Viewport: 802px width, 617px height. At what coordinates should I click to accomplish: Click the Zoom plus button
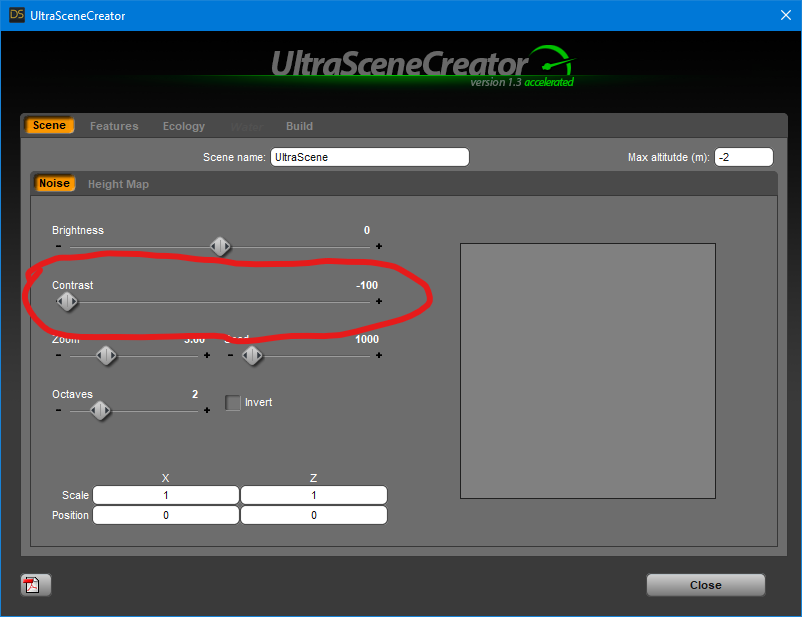[207, 355]
